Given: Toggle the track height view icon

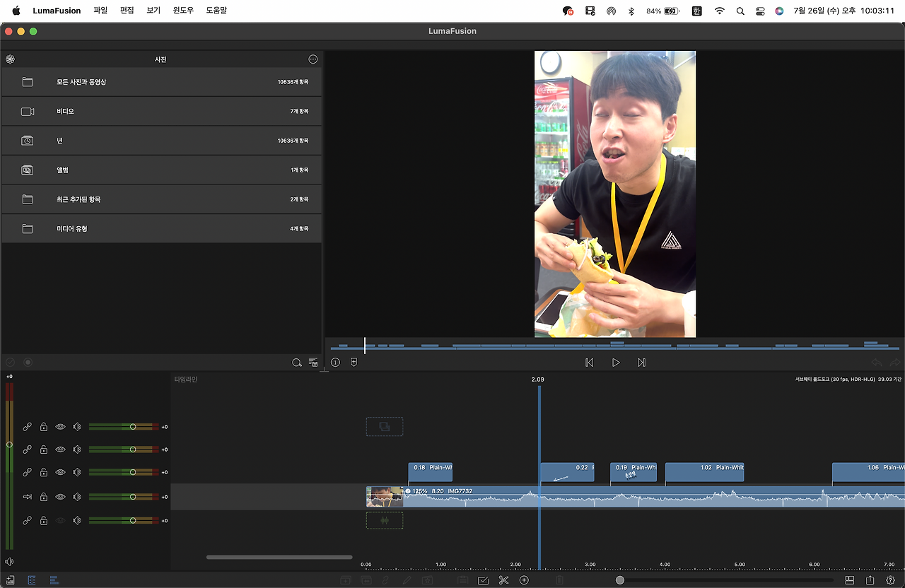Looking at the screenshot, I should click(x=53, y=580).
